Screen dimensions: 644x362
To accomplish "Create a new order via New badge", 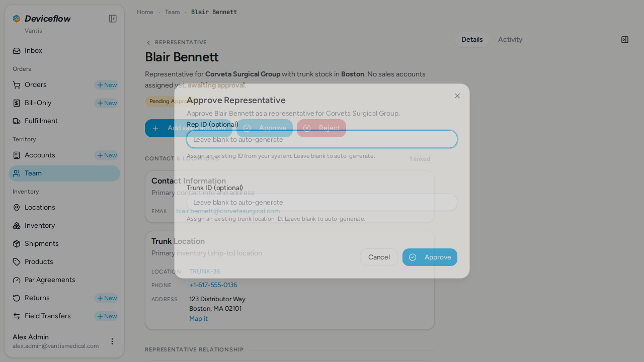I will click(x=106, y=85).
